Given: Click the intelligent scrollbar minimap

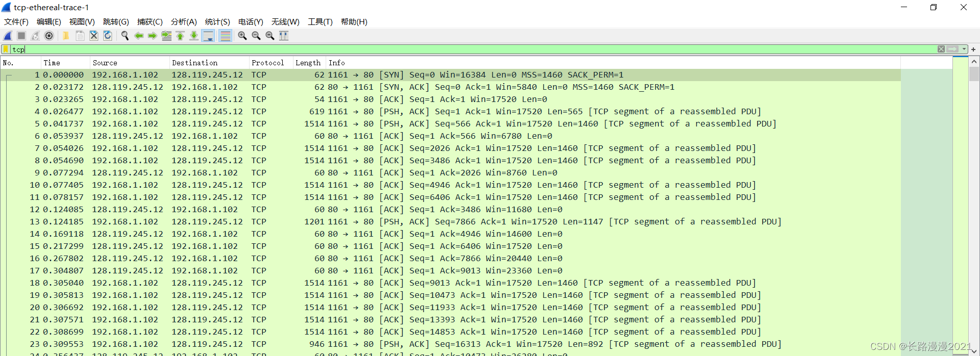Looking at the screenshot, I should (961, 206).
